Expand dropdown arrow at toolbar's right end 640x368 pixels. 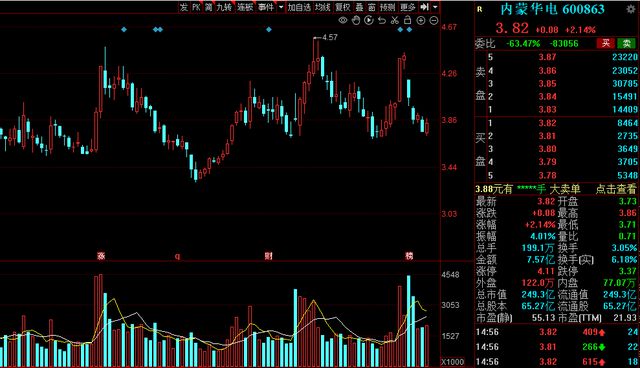435,7
